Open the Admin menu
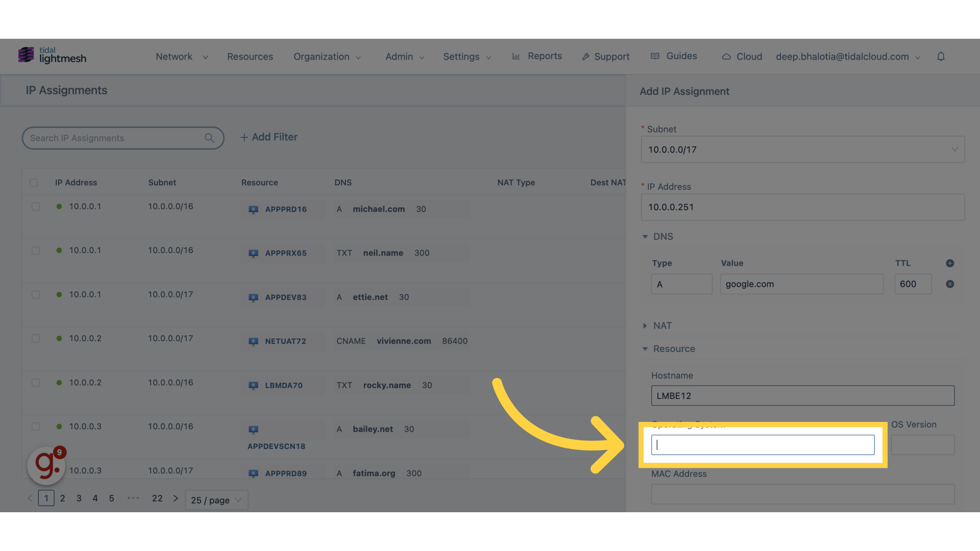 (x=405, y=57)
